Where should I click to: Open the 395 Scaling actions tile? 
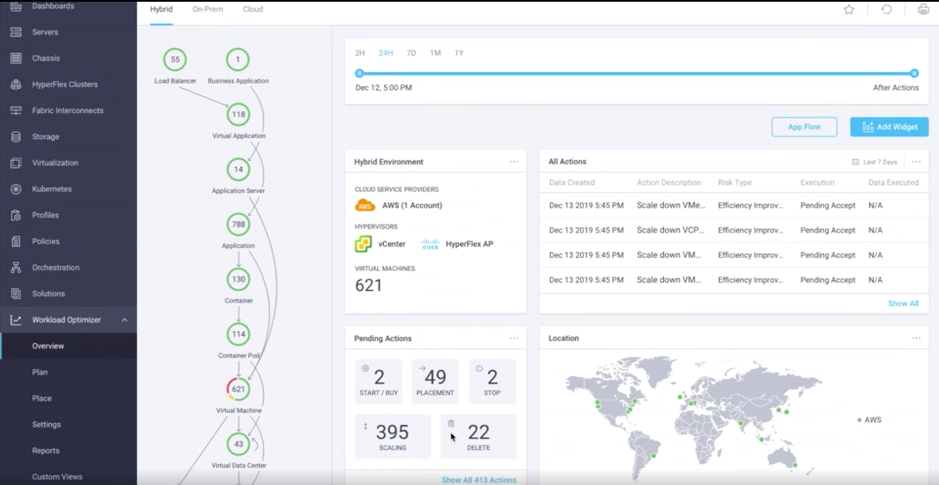tap(393, 436)
